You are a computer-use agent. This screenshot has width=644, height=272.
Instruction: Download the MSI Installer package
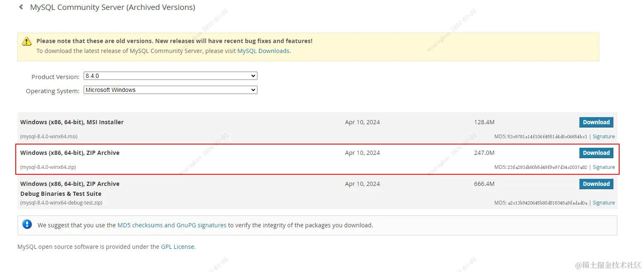(x=596, y=122)
